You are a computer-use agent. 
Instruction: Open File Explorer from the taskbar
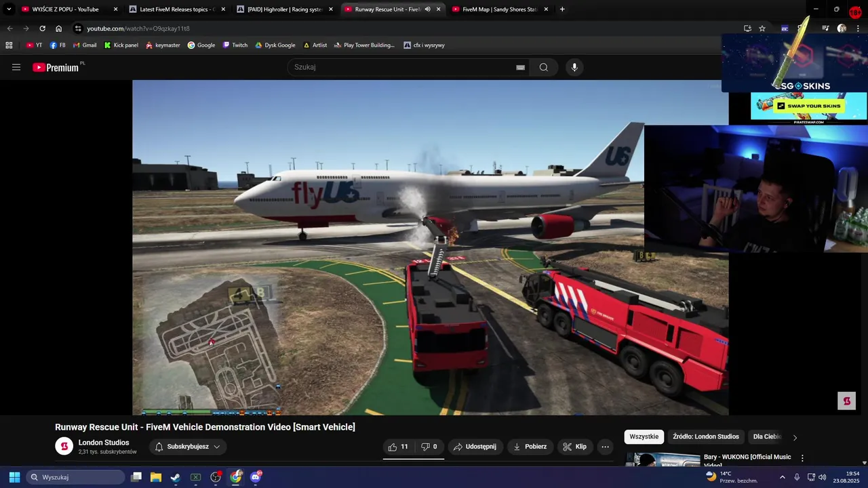(x=156, y=477)
